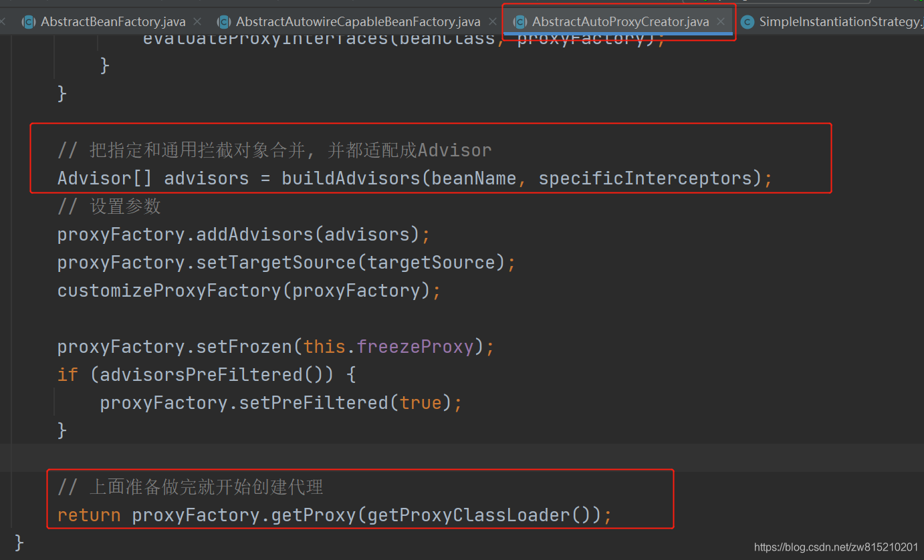The height and width of the screenshot is (560, 924).
Task: Switch to the AbstractBeanFactory.java tab
Action: (x=113, y=22)
